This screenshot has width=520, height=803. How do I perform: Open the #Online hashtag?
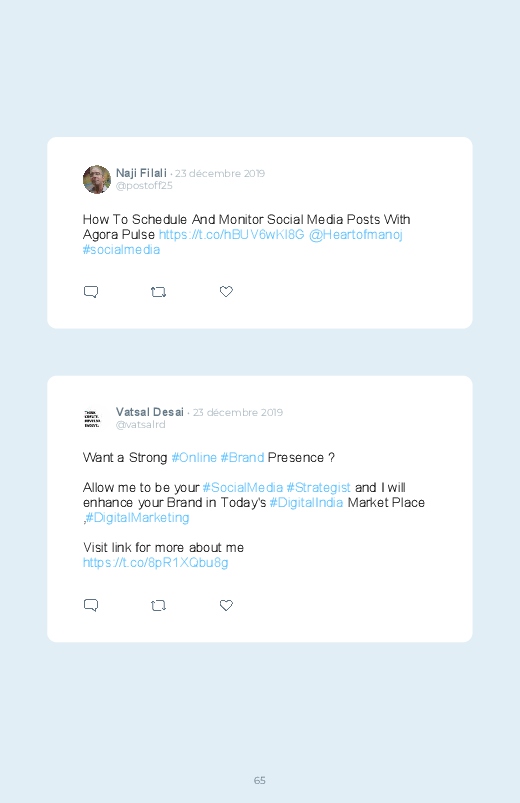tap(194, 457)
